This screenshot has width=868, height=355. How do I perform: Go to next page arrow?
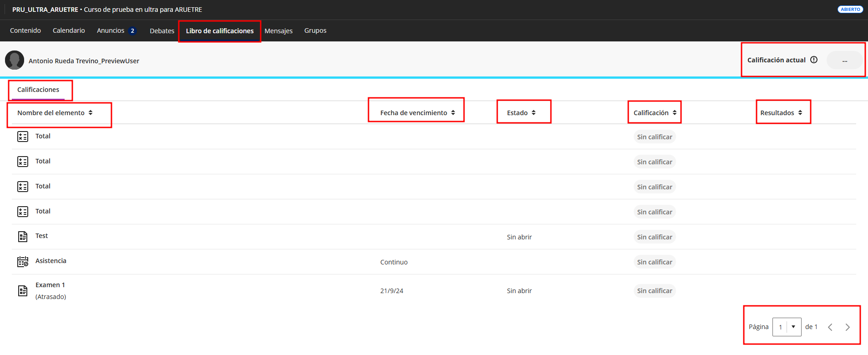coord(847,327)
